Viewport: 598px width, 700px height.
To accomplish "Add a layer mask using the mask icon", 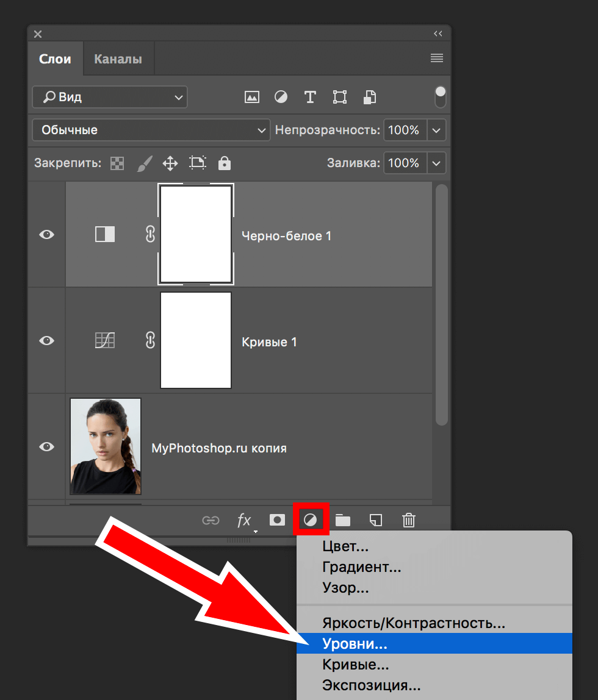I will pyautogui.click(x=277, y=520).
